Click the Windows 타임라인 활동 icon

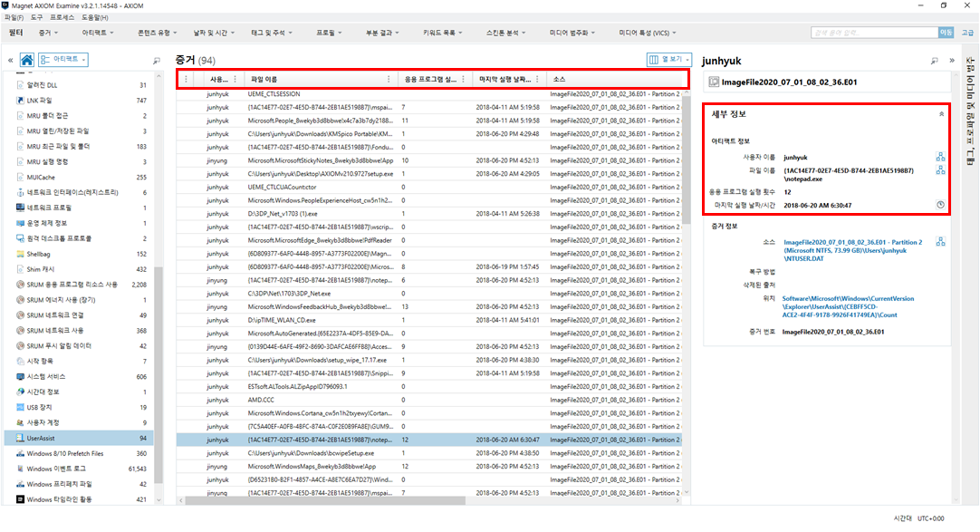tap(20, 499)
